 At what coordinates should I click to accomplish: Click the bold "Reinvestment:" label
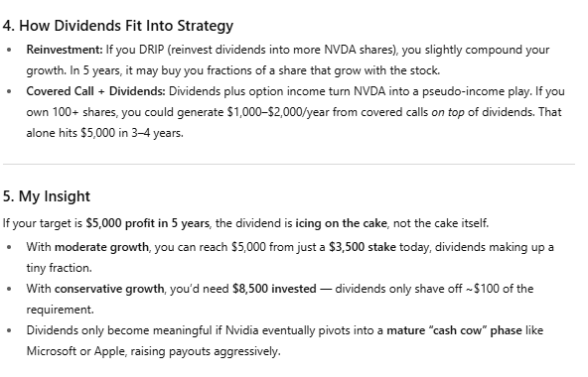coord(65,50)
